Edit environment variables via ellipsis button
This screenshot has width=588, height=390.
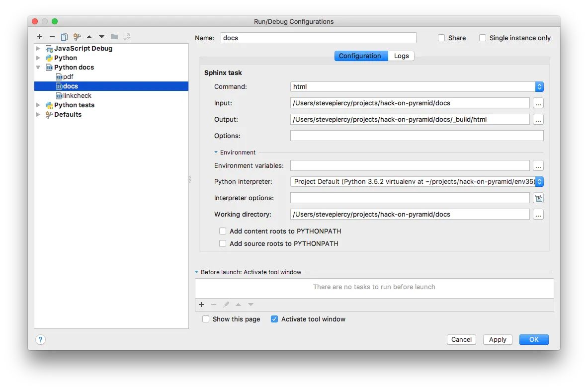click(538, 166)
